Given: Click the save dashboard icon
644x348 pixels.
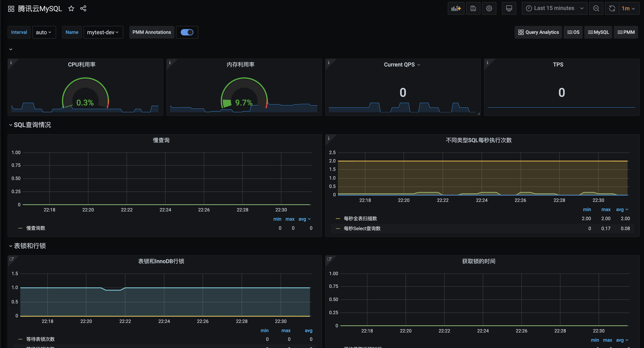Looking at the screenshot, I should click(473, 9).
